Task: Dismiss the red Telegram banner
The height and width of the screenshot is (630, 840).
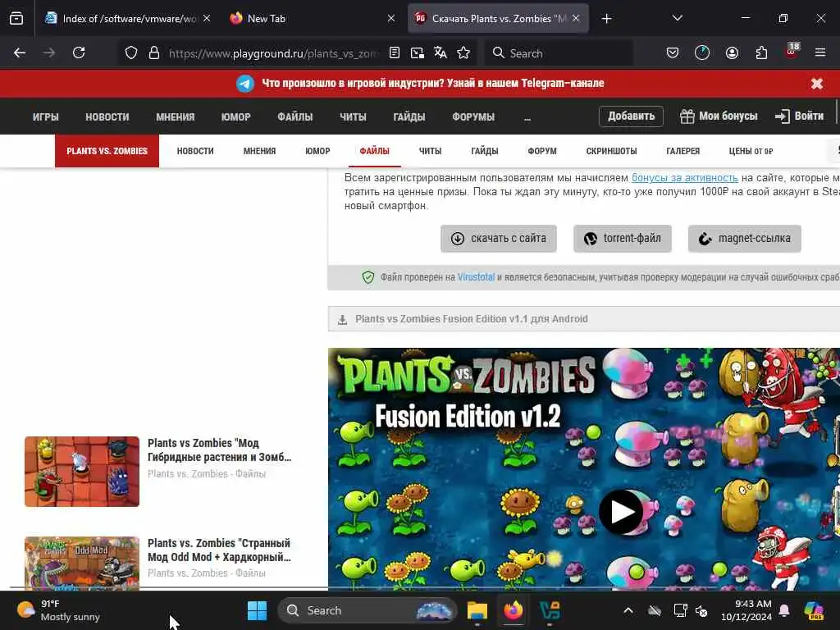Action: point(817,84)
